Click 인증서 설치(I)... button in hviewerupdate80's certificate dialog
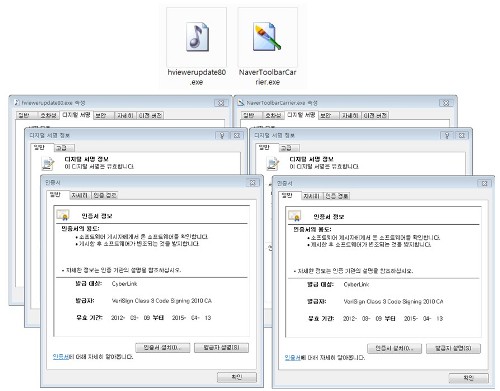Screen dimensions: 500x391 163,348
